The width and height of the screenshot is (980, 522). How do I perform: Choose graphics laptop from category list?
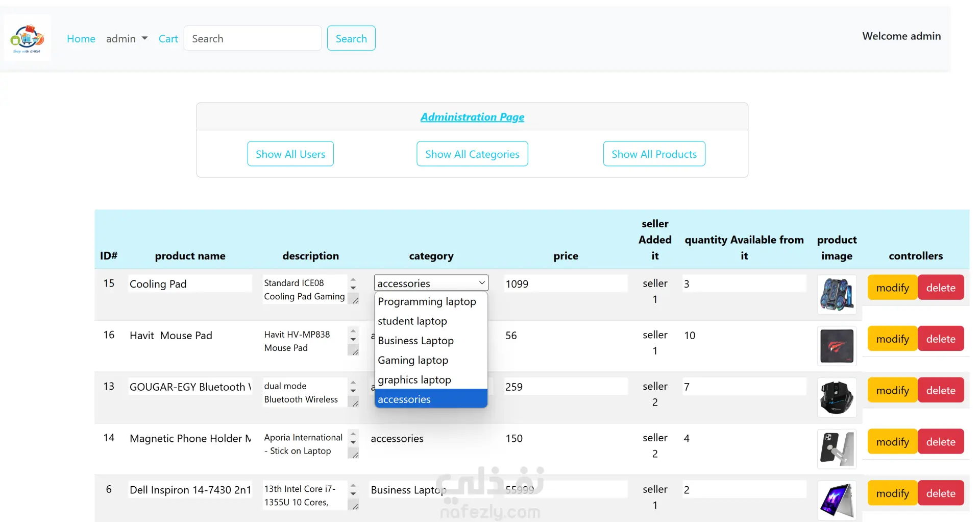point(431,379)
